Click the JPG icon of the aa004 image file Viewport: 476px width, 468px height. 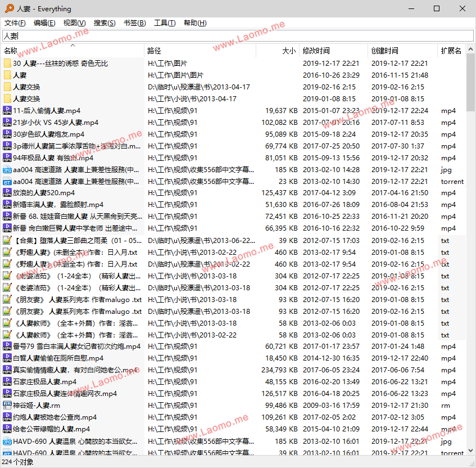click(x=7, y=169)
